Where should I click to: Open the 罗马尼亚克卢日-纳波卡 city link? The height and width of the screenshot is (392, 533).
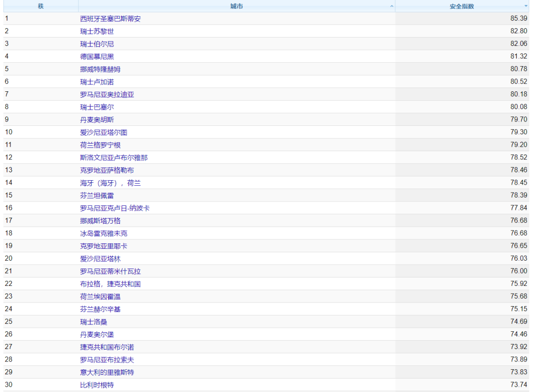click(x=115, y=208)
